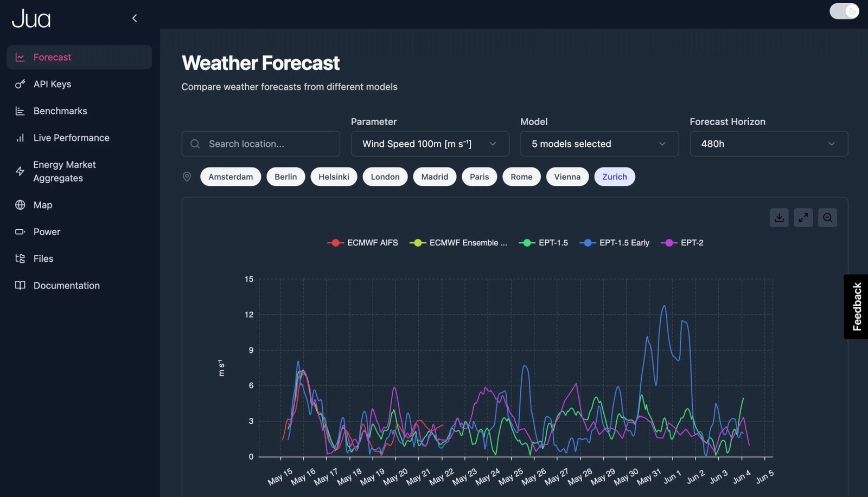Expand the Model selection dropdown

point(599,144)
